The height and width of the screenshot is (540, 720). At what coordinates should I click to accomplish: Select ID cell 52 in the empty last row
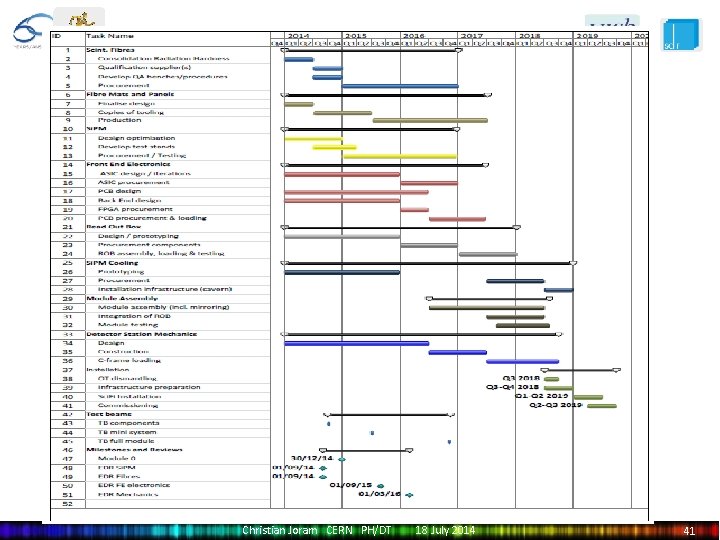[x=68, y=504]
